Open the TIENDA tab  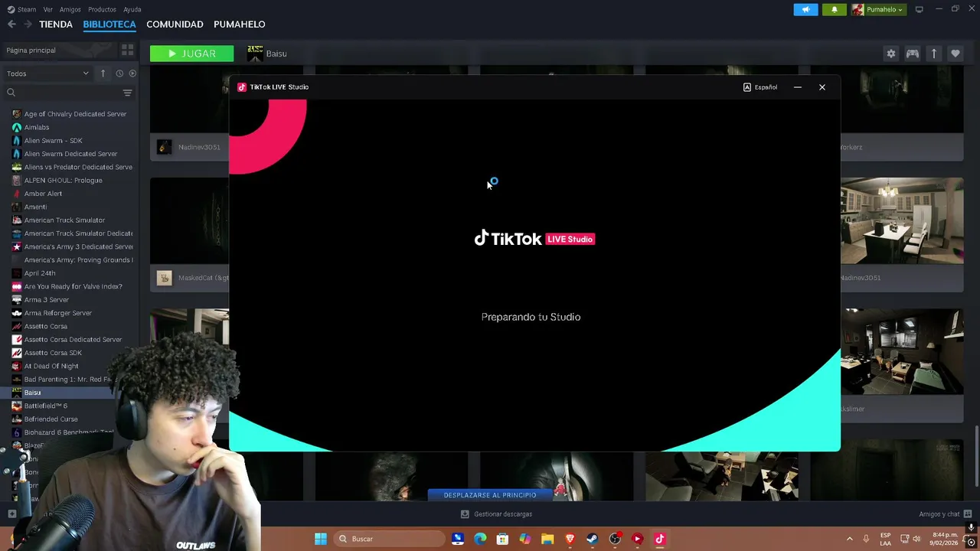click(56, 24)
